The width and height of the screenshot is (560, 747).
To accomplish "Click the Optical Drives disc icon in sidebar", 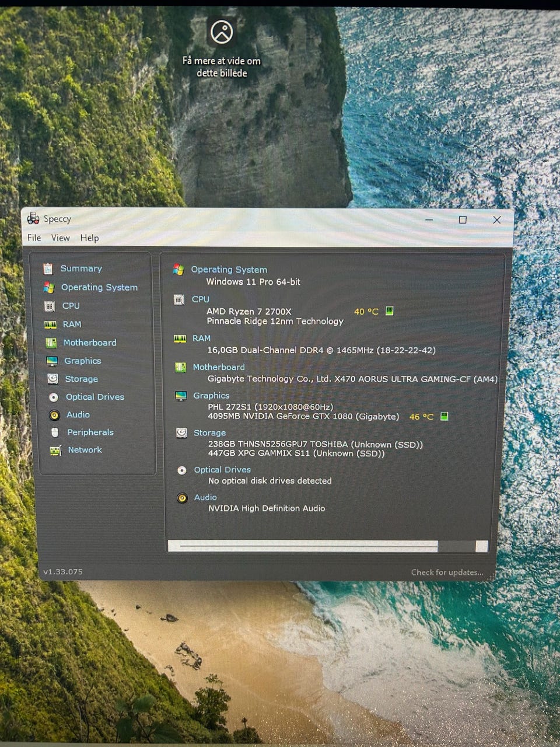I will pyautogui.click(x=54, y=397).
